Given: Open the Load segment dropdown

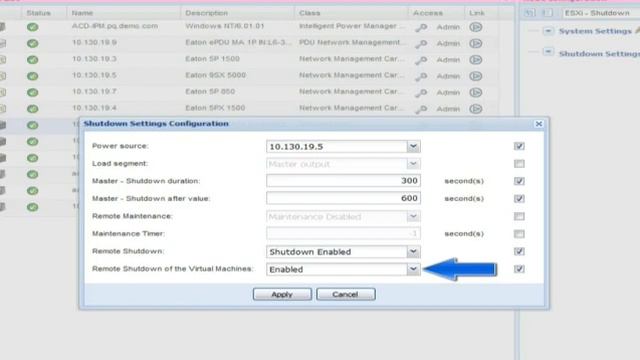Looking at the screenshot, I should click(x=413, y=164).
